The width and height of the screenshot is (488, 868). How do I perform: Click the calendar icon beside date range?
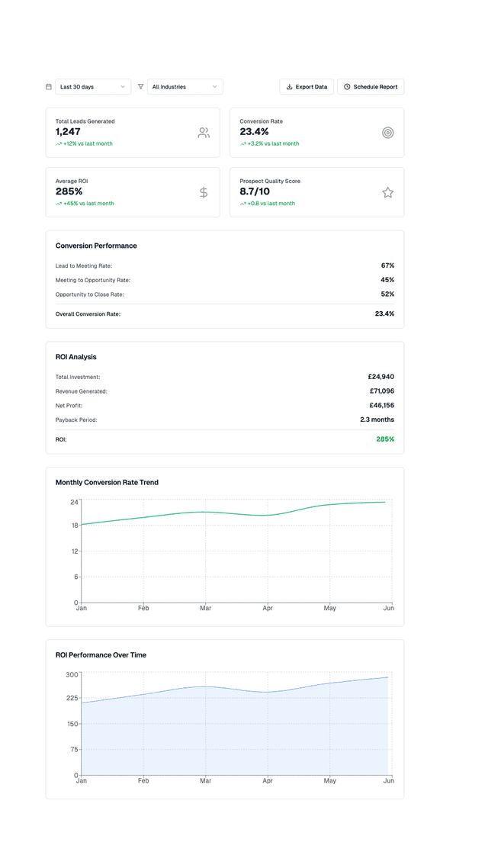point(49,87)
